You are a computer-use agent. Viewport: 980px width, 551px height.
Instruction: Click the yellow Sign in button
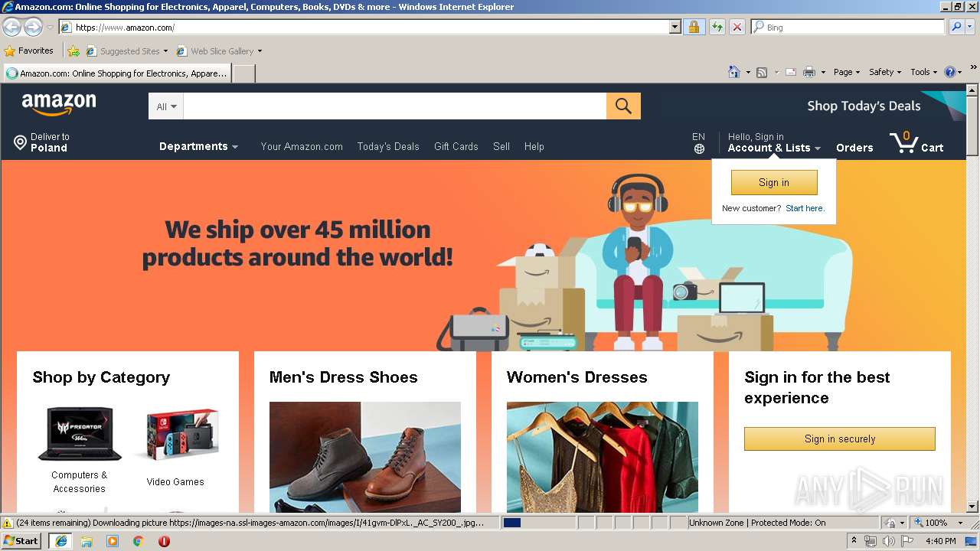coord(774,182)
